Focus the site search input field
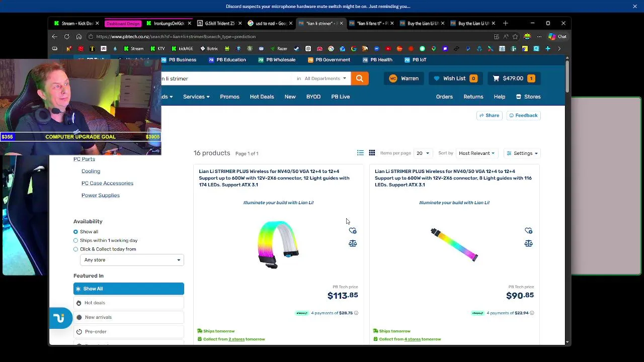The image size is (644, 362). tap(226, 78)
